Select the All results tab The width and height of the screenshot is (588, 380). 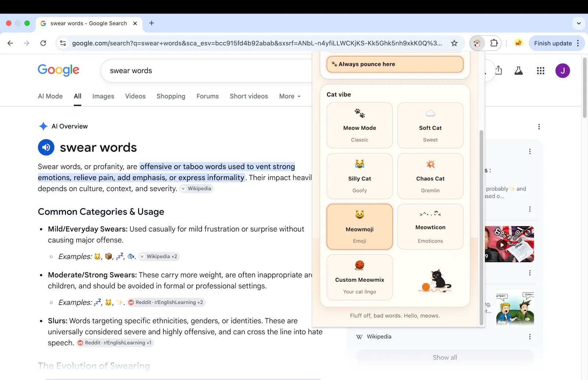[x=78, y=96]
